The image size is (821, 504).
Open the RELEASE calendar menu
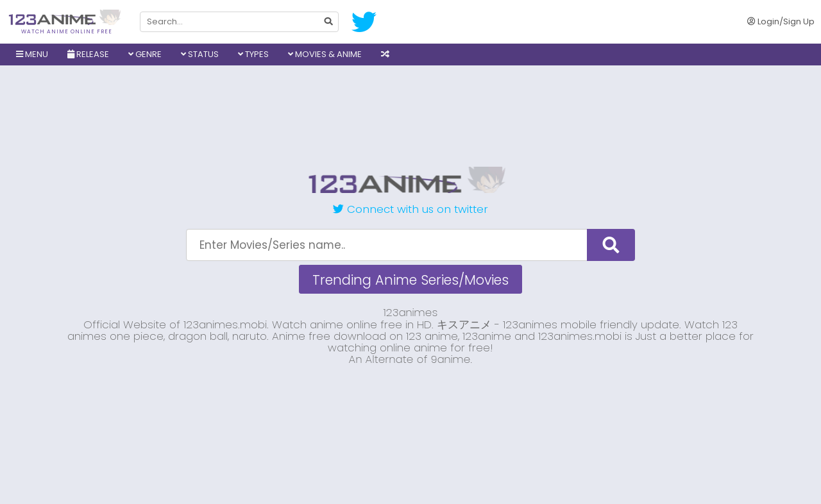tap(88, 55)
